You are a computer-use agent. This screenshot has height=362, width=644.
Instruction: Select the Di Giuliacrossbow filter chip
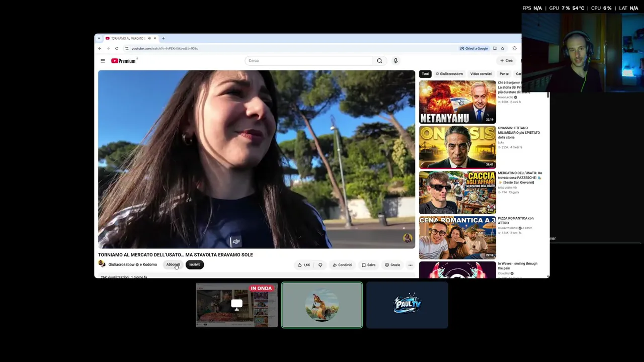[x=449, y=74]
